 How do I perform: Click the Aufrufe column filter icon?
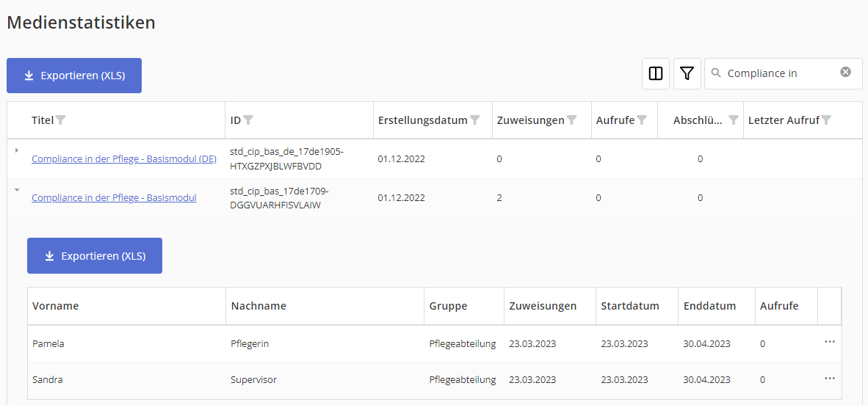pyautogui.click(x=642, y=120)
